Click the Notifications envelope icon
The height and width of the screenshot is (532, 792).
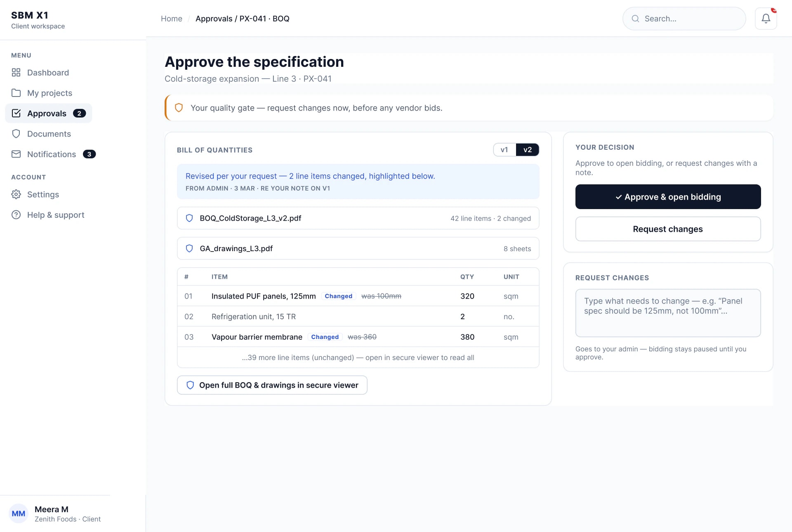coord(16,154)
